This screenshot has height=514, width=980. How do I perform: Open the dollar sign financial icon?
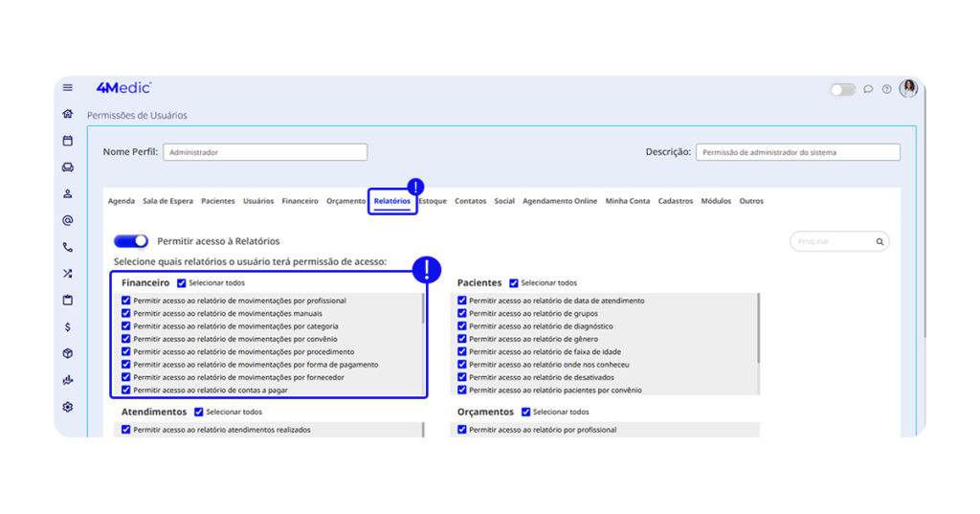coord(68,326)
